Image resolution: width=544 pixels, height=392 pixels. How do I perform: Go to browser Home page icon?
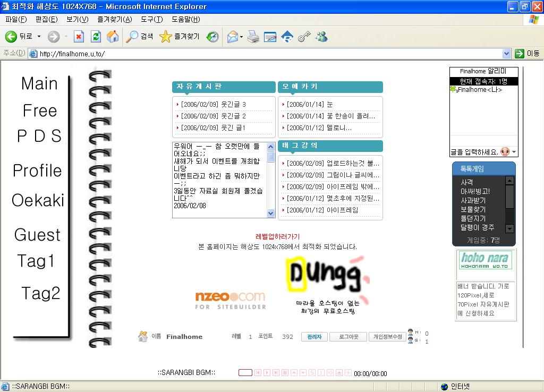[x=113, y=37]
